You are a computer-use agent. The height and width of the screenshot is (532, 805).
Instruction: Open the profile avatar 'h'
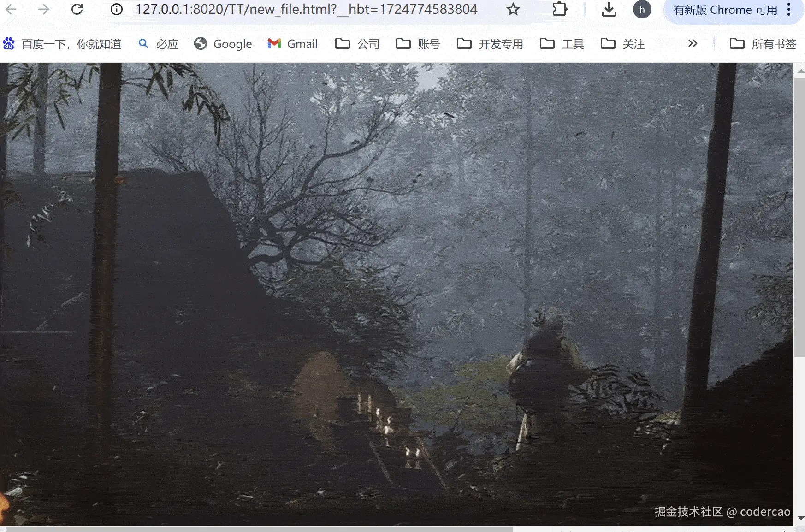pos(642,9)
